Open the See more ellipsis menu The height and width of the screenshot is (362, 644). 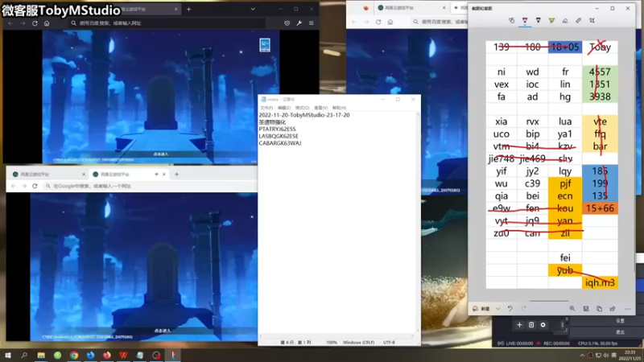[627, 309]
